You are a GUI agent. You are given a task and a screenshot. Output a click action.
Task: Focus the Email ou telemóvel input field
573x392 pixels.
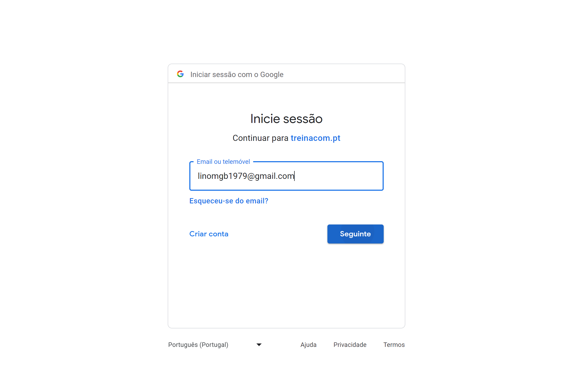point(286,176)
